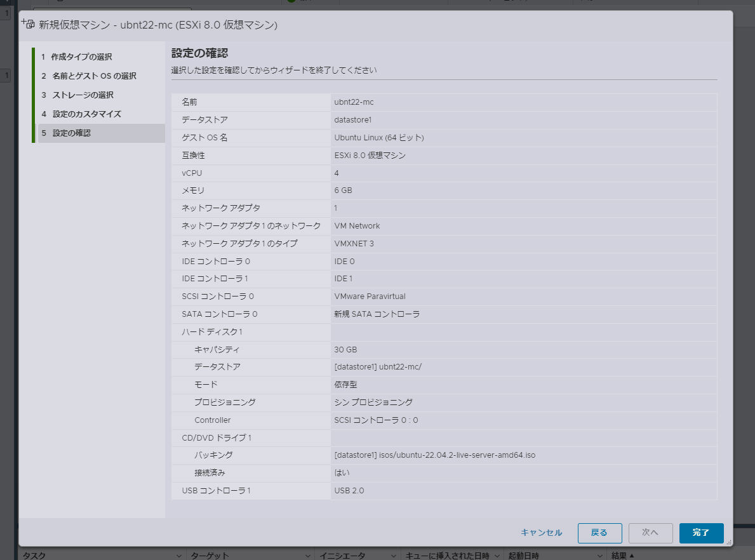Open the キューに挿入された日時 column dropdown
755x560 pixels.
497,556
